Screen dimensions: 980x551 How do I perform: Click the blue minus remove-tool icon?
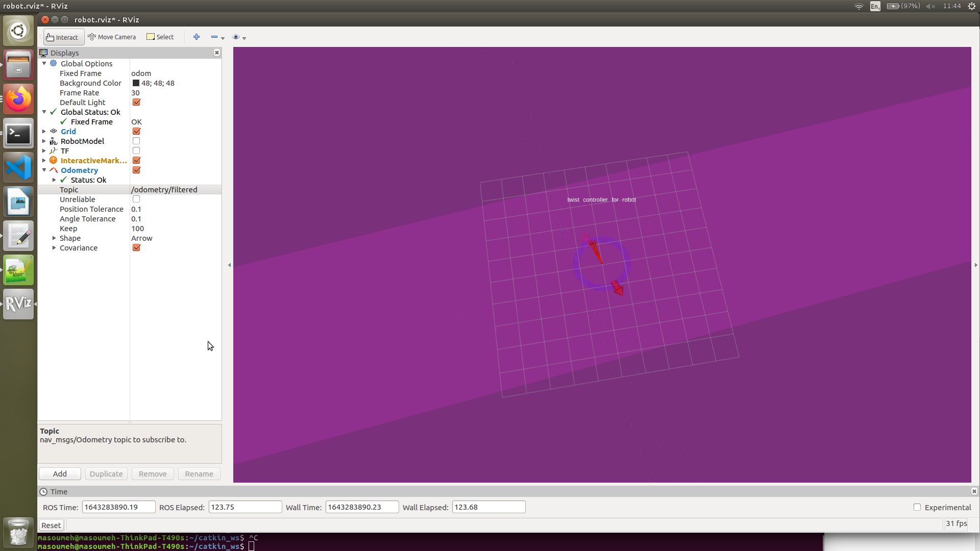(x=214, y=37)
